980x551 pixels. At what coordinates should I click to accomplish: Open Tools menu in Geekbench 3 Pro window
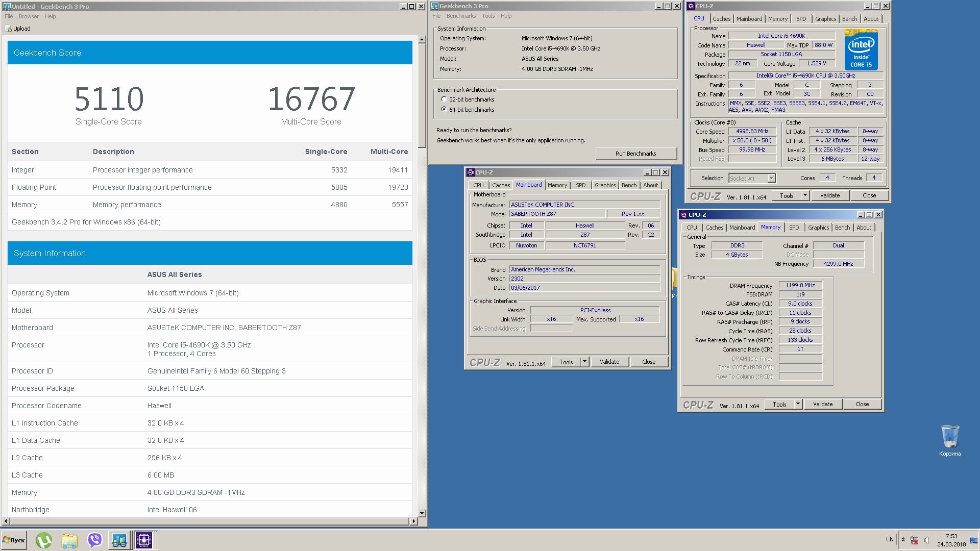488,16
